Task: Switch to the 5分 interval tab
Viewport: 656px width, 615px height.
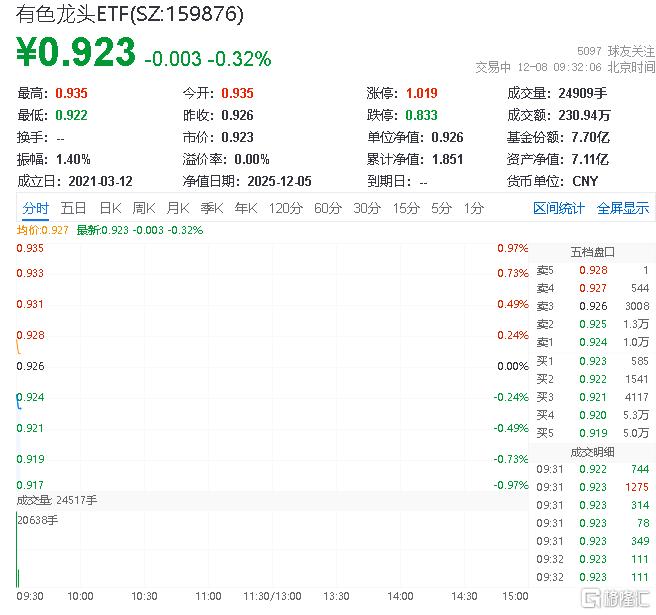Action: pos(441,208)
